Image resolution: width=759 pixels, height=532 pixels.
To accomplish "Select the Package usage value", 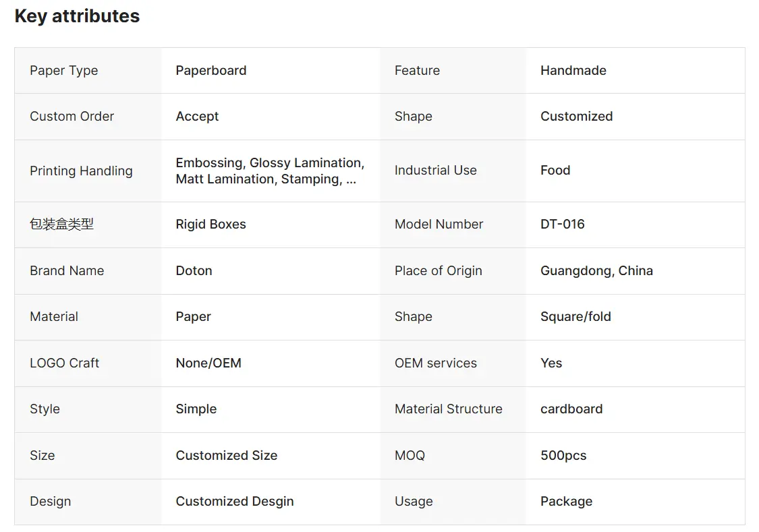I will (x=566, y=502).
